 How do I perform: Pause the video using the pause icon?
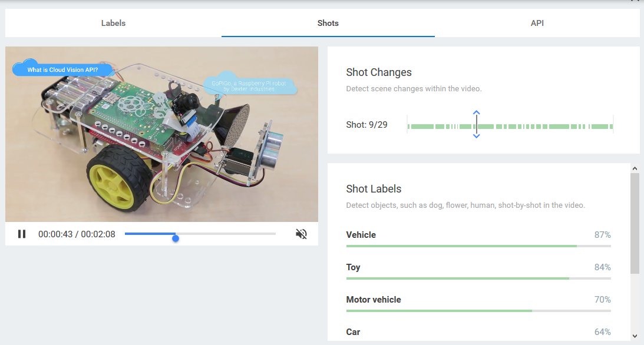pos(22,234)
